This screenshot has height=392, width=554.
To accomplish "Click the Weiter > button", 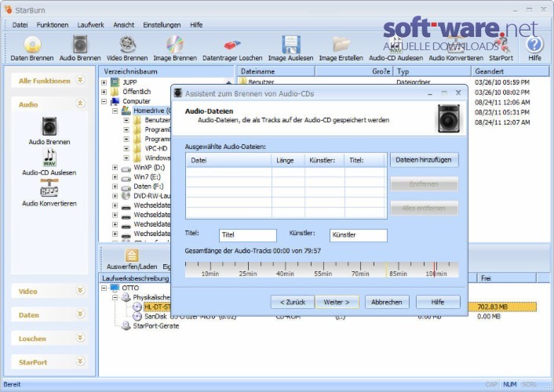I will coord(337,302).
